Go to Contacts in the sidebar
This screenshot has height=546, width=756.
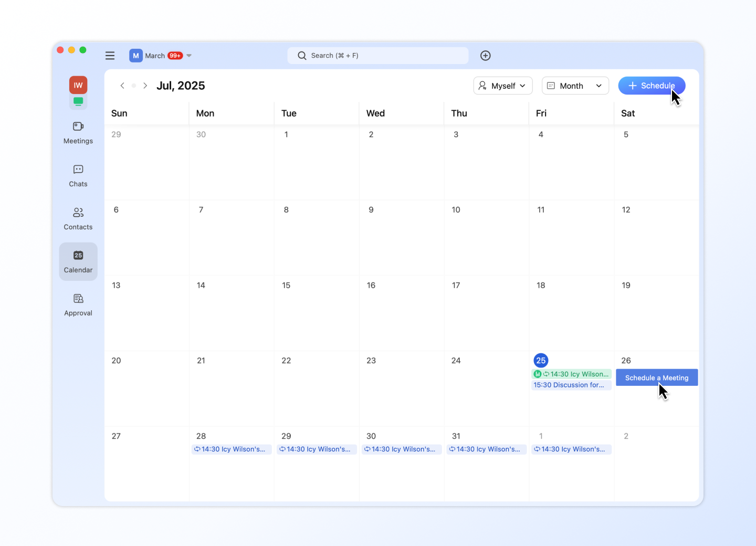(x=78, y=219)
